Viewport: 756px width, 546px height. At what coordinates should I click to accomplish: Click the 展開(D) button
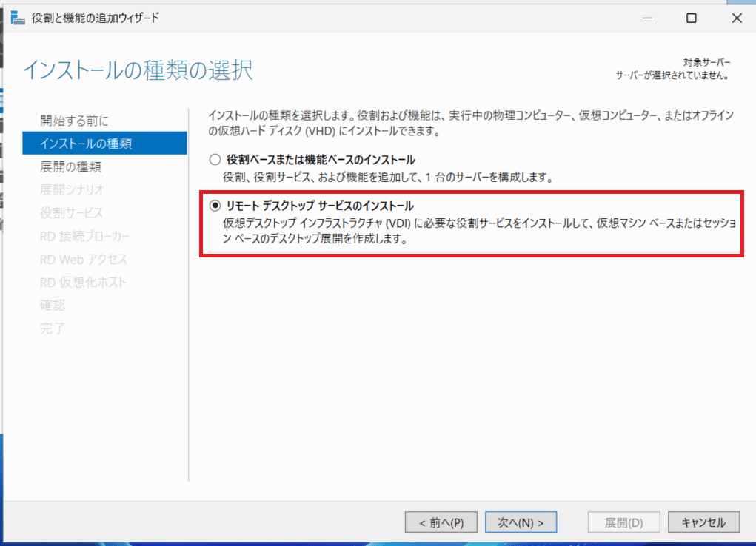(x=623, y=522)
